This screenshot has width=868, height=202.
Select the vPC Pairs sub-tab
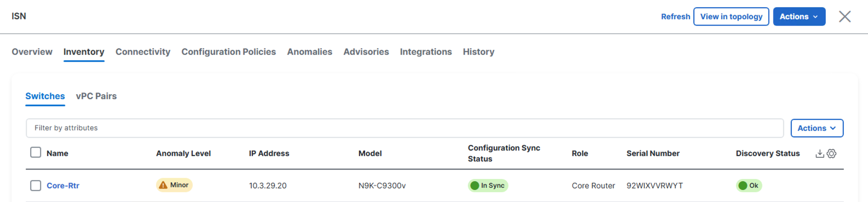pos(96,96)
